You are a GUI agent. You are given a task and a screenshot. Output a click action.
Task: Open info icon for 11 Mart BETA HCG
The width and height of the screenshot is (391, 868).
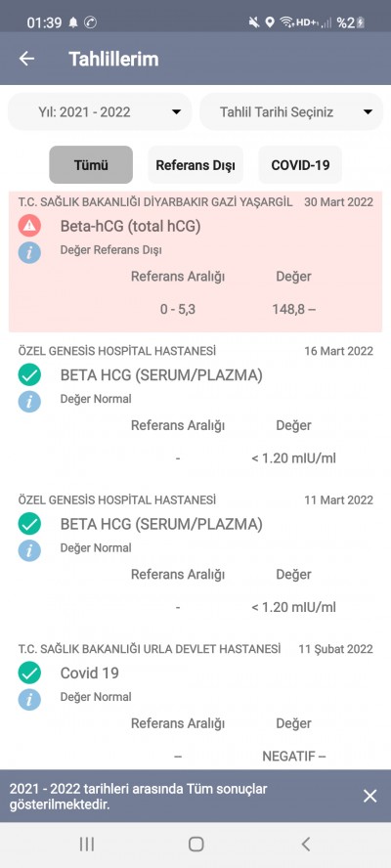pos(29,550)
